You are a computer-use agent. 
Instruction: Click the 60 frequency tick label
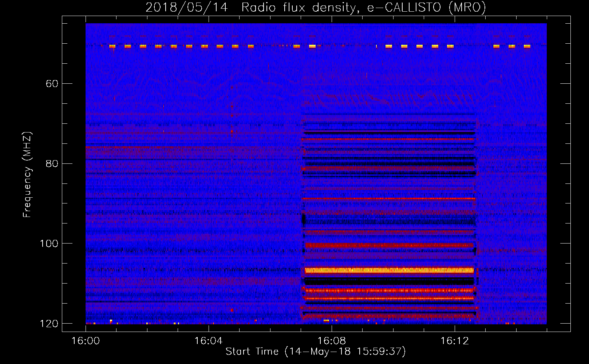[52, 84]
